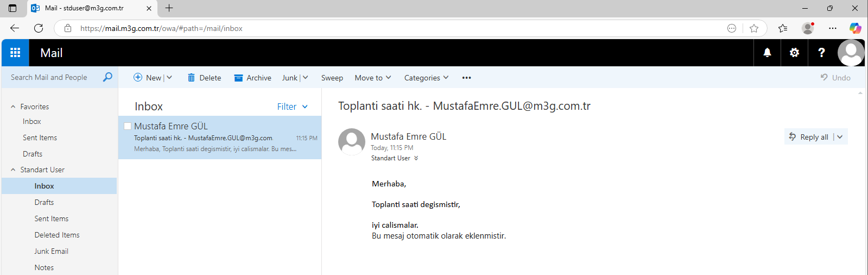868x275 pixels.
Task: Open Copilot in the browser
Action: tap(856, 28)
